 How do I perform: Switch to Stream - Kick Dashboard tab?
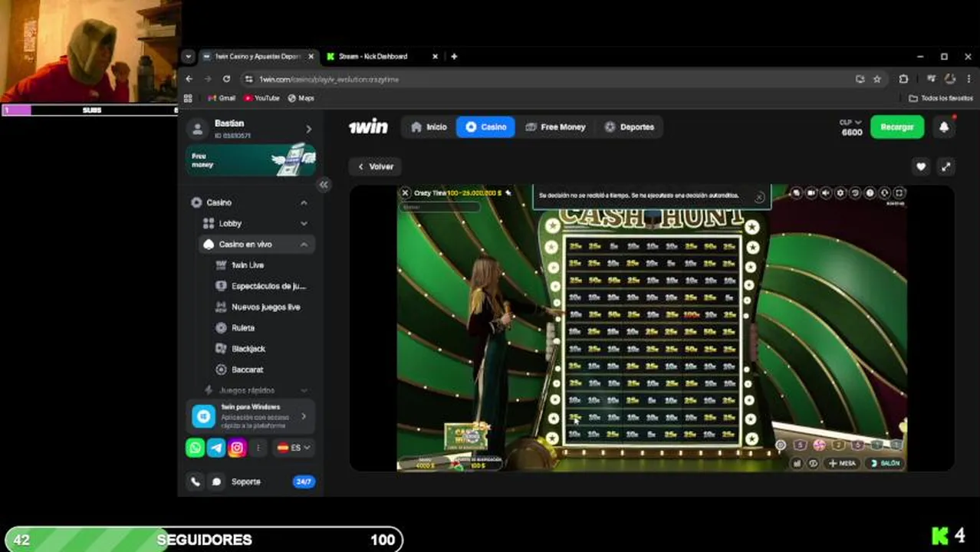pos(381,56)
